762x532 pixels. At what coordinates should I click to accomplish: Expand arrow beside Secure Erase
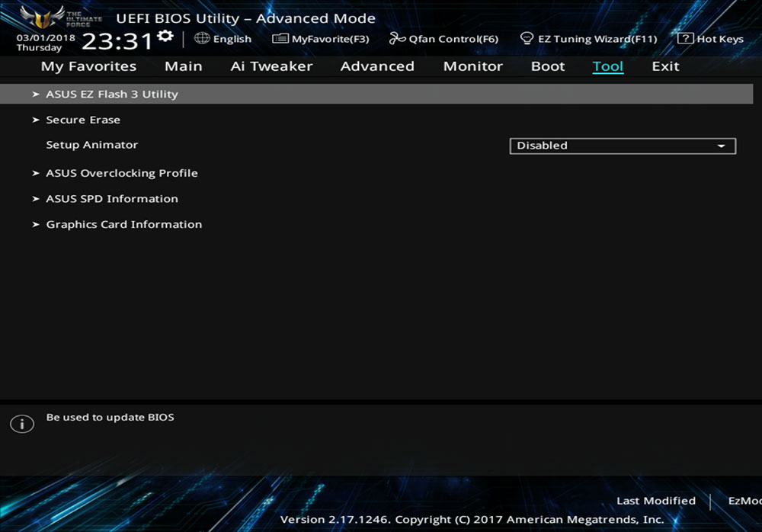[36, 120]
